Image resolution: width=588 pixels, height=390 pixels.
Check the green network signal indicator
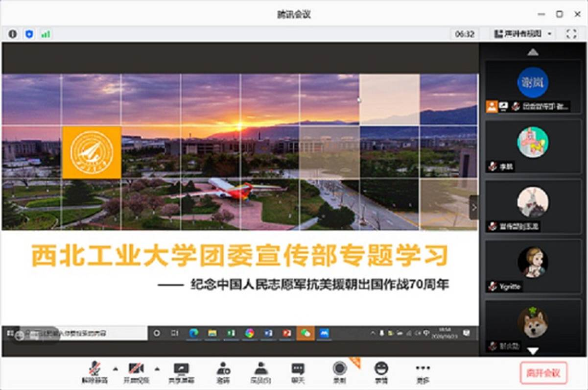coord(46,34)
